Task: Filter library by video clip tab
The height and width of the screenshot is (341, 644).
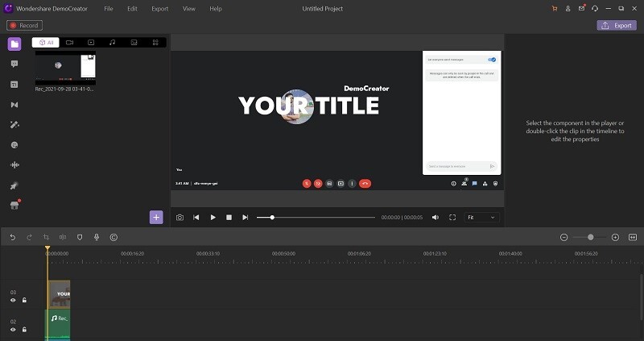Action: click(x=91, y=43)
